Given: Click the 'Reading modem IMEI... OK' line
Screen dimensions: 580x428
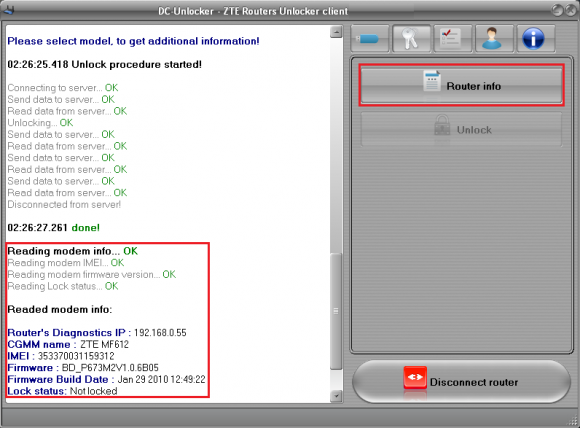Looking at the screenshot, I should 66,263.
